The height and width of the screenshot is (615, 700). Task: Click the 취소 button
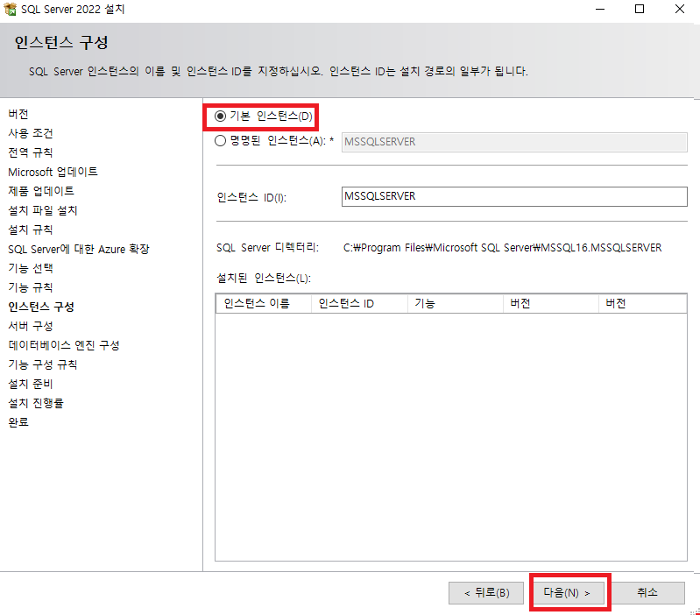(647, 593)
